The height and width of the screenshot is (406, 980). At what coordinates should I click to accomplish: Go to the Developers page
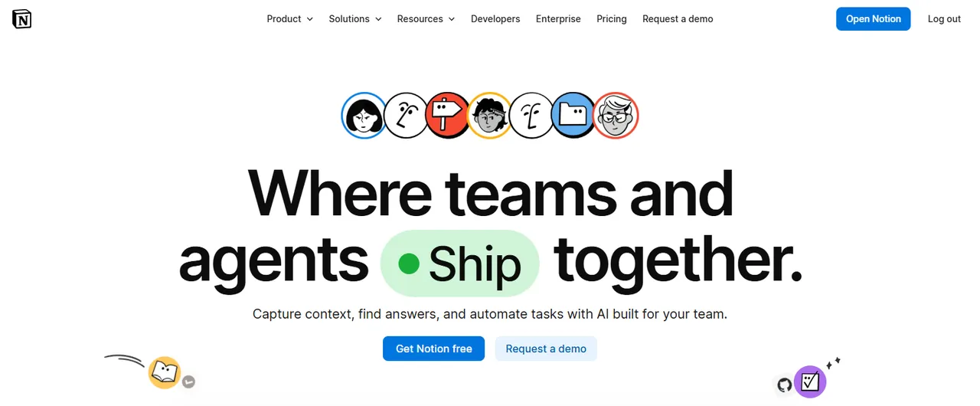[495, 19]
